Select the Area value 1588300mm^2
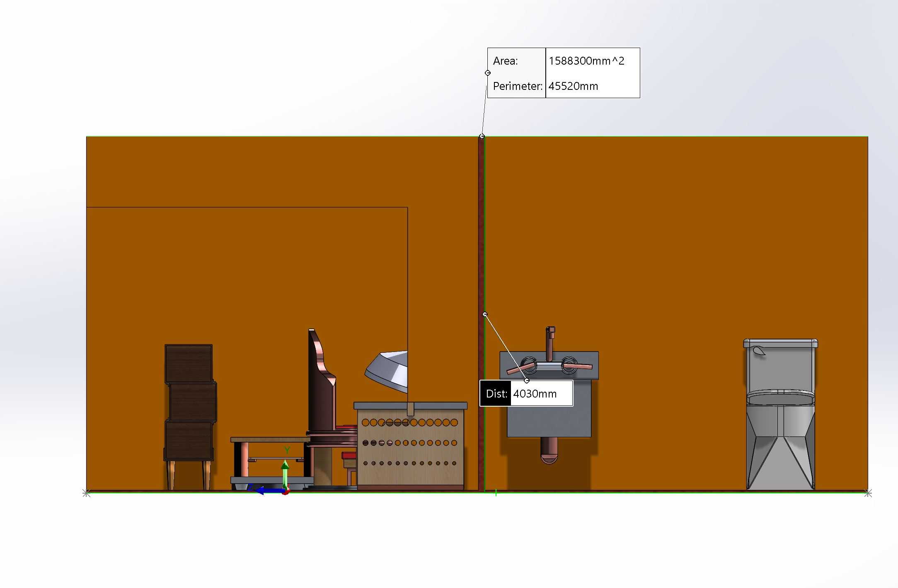Image resolution: width=898 pixels, height=588 pixels. (x=586, y=61)
